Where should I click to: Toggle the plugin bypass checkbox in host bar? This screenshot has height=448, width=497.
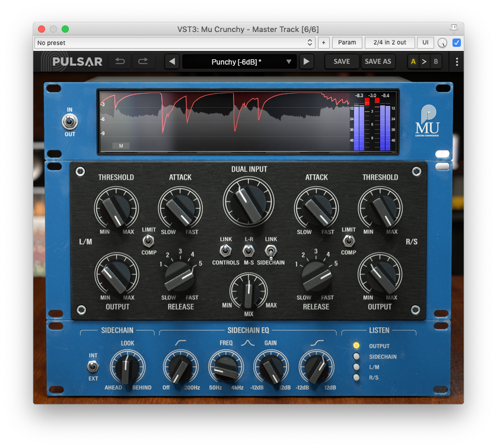point(457,43)
